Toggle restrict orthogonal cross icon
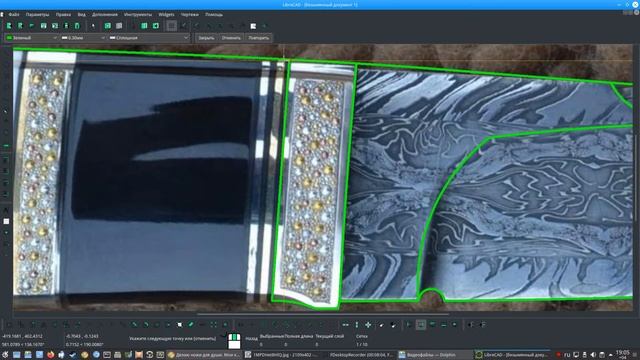The width and height of the screenshot is (640, 360). [x=368, y=324]
